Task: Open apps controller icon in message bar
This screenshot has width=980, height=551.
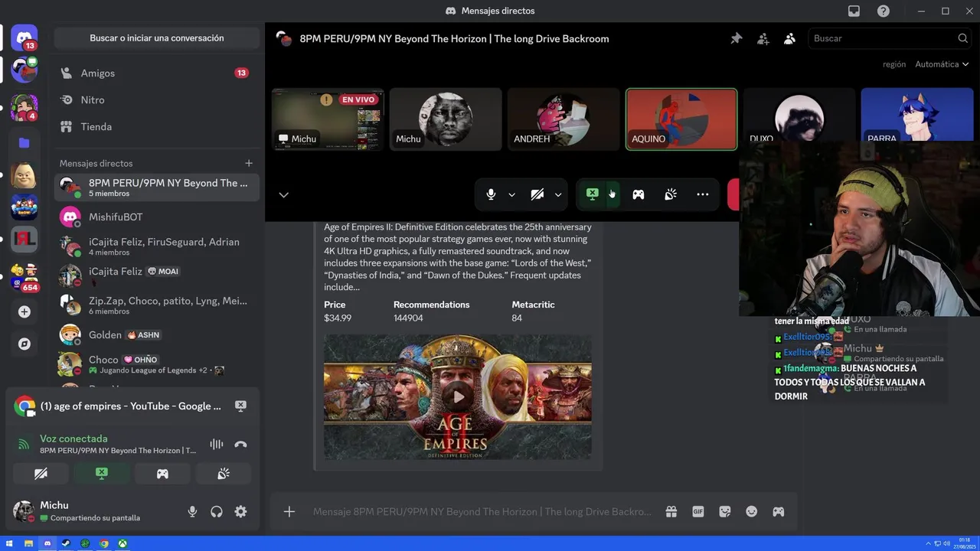Action: point(778,511)
